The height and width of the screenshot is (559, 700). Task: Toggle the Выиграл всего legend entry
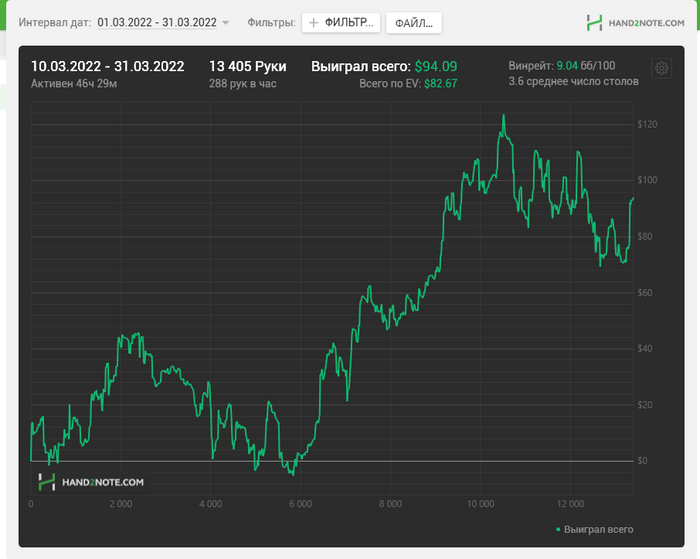click(x=594, y=530)
